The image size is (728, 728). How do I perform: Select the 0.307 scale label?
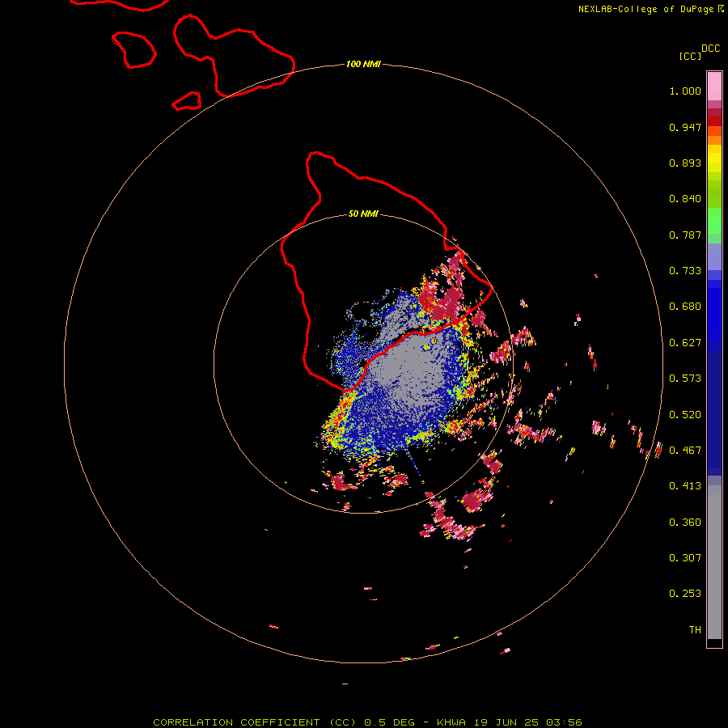pos(685,558)
